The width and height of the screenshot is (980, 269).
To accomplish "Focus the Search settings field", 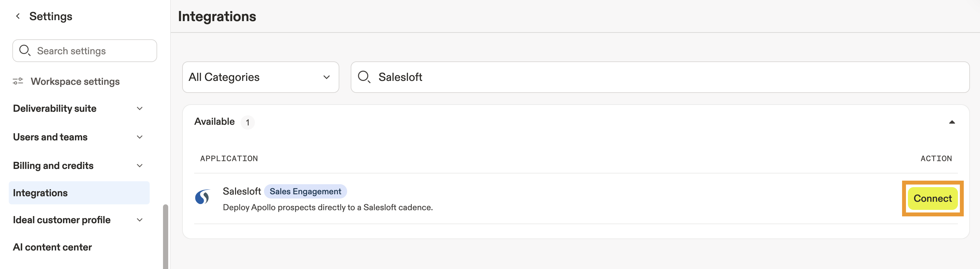I will [x=91, y=51].
